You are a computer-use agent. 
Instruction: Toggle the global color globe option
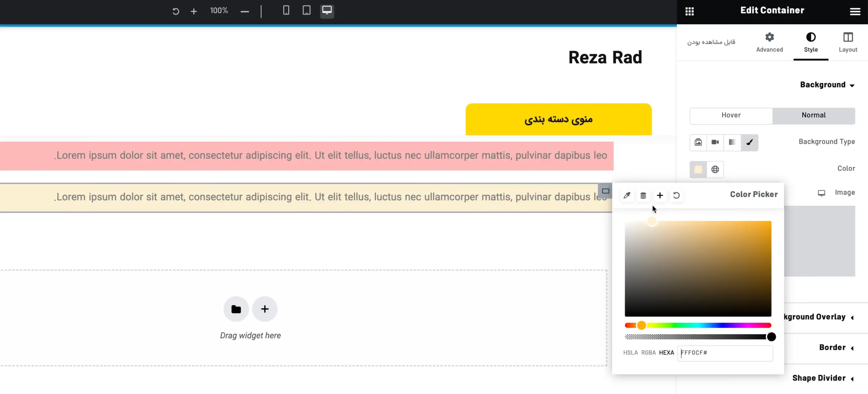tap(715, 169)
